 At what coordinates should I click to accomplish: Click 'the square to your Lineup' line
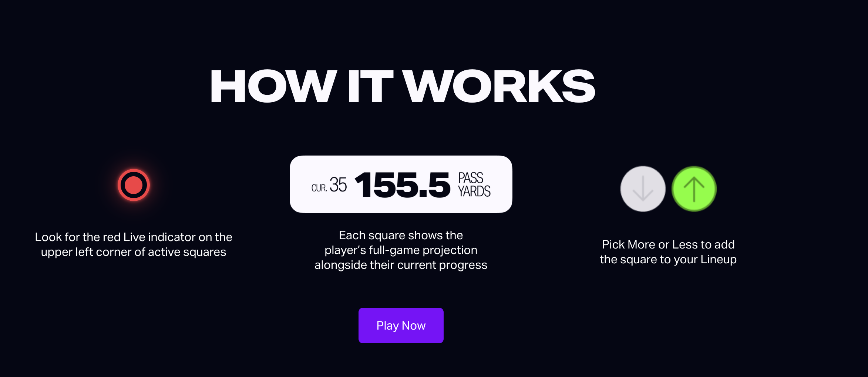[x=668, y=259]
